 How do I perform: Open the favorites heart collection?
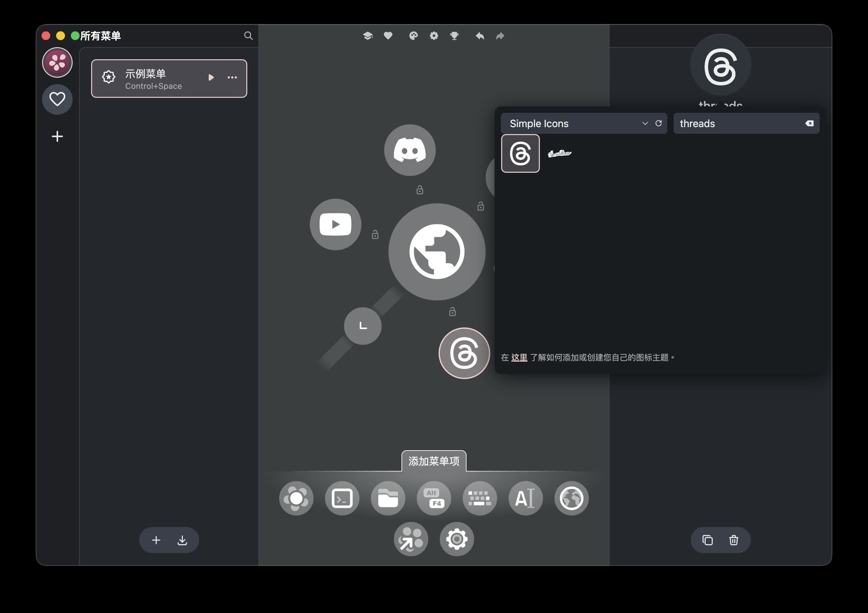click(x=57, y=99)
